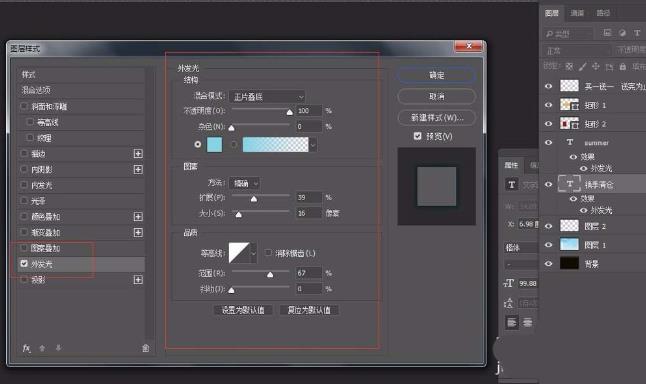Toggle visibility of the summer layer

click(548, 143)
